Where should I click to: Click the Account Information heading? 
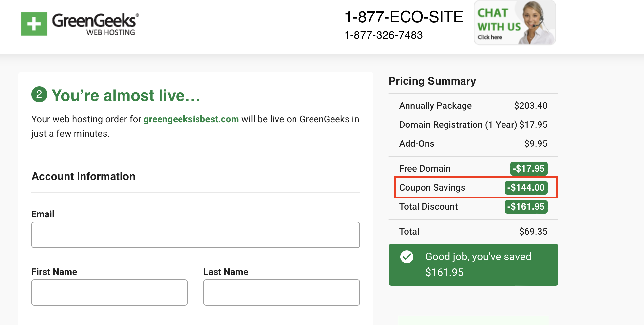pos(84,176)
